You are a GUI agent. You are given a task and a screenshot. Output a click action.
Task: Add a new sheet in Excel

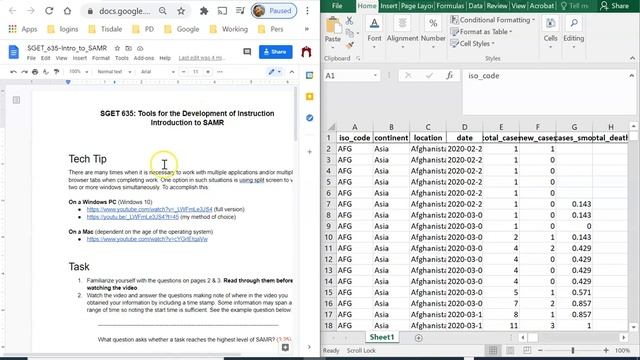point(418,338)
